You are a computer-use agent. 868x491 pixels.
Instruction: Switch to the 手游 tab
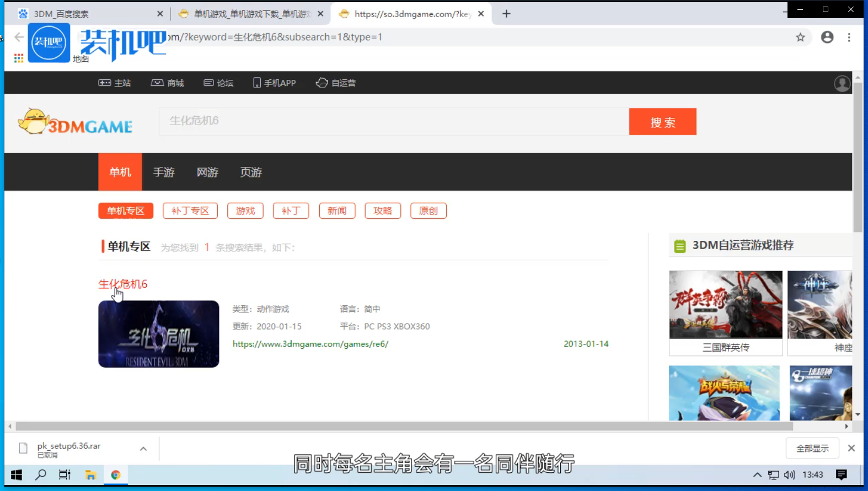(x=164, y=172)
